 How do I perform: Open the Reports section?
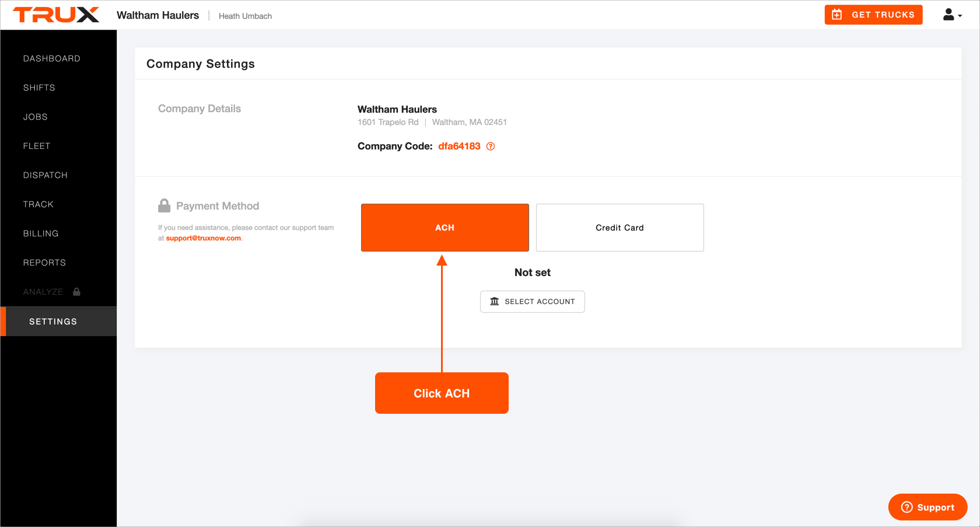(44, 263)
